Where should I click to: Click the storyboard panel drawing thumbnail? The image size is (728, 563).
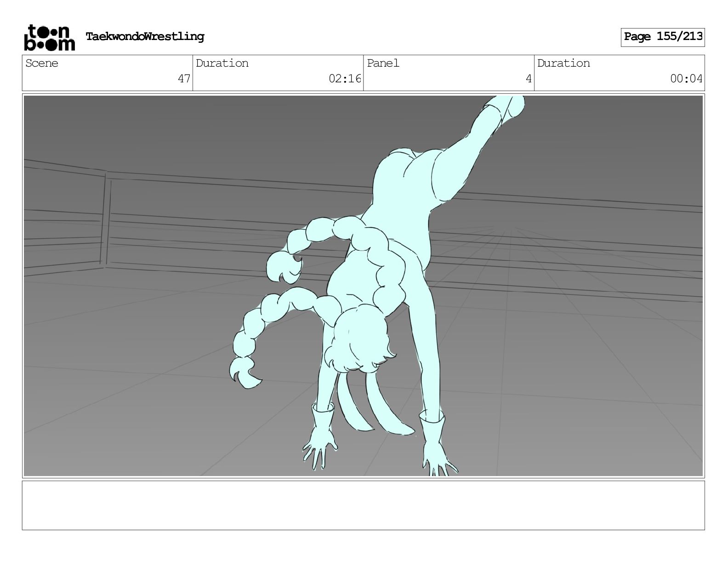pos(364,286)
